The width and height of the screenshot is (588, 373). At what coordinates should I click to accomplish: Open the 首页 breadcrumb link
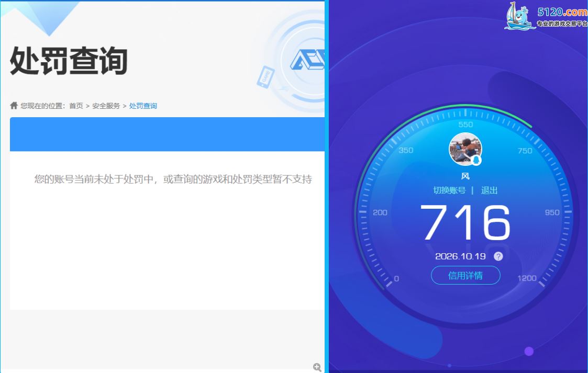pos(76,106)
